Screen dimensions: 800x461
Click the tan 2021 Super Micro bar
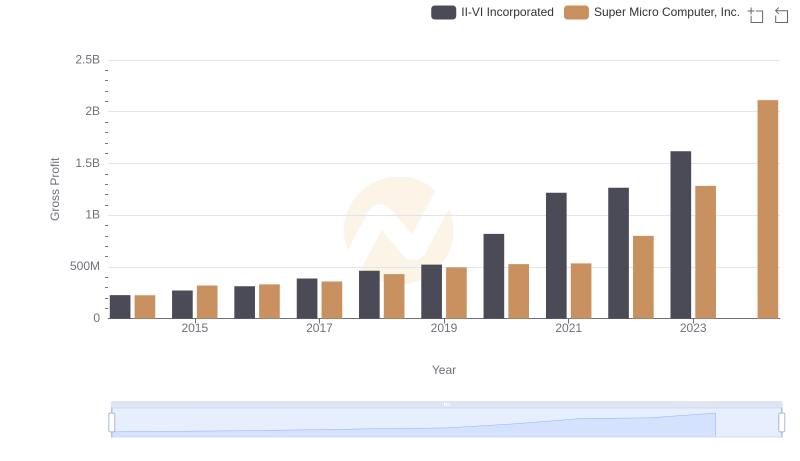[x=581, y=291]
